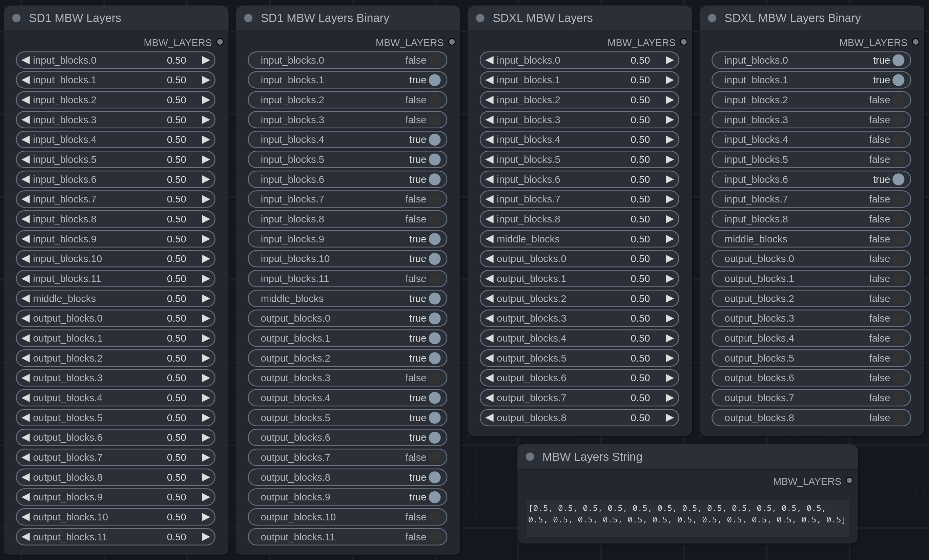Click MBW_LAYERS output socket on SD1 MBW Layers
The image size is (929, 560).
220,42
